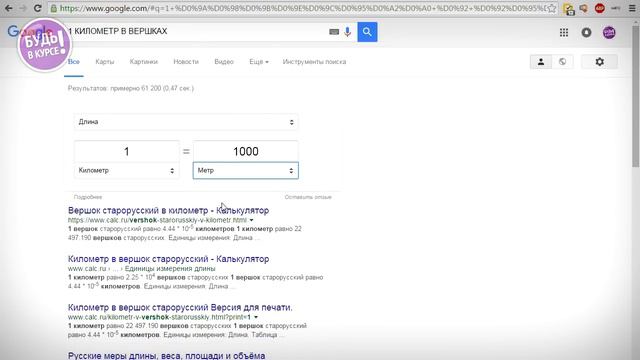
Task: Click the blue search magnifier button
Action: tap(367, 32)
